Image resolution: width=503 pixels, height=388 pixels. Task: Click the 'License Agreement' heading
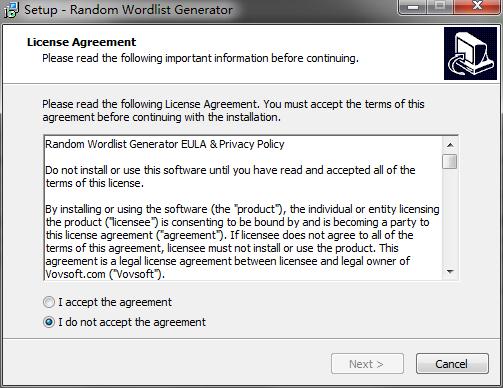pos(81,42)
